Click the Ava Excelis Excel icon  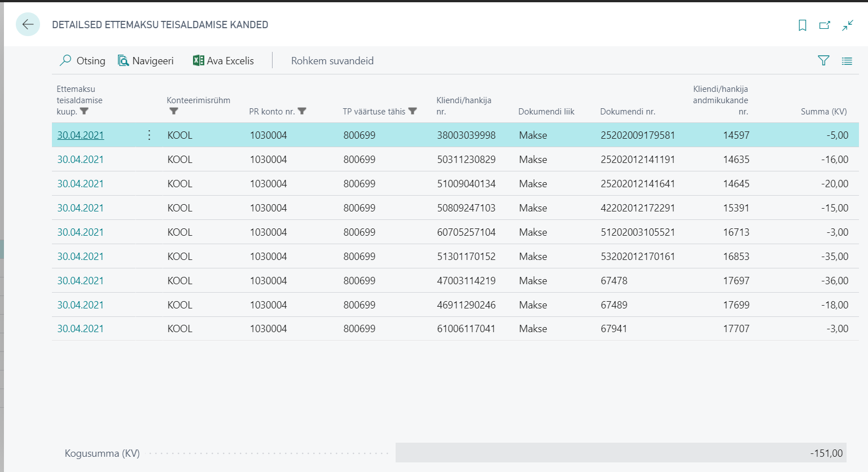[x=198, y=60]
